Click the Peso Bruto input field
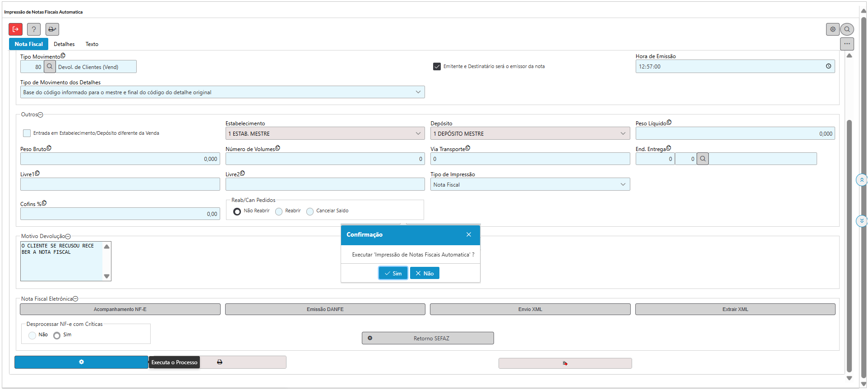The height and width of the screenshot is (389, 868). [120, 159]
